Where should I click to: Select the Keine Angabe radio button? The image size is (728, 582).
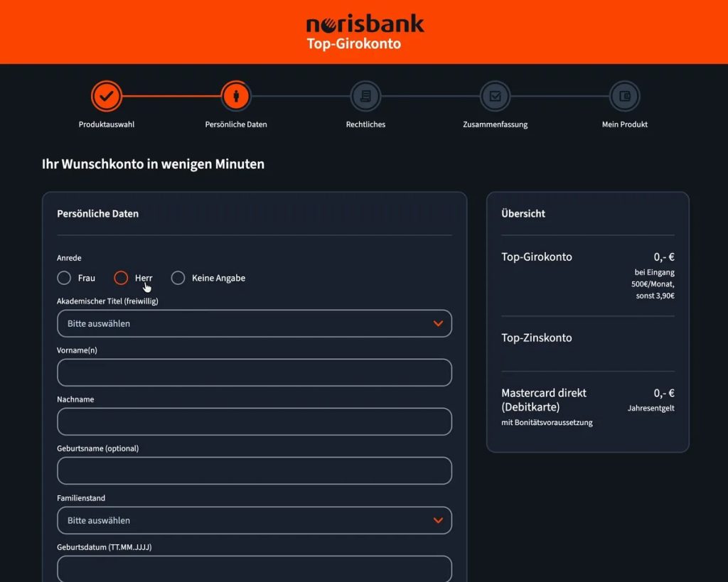click(178, 278)
